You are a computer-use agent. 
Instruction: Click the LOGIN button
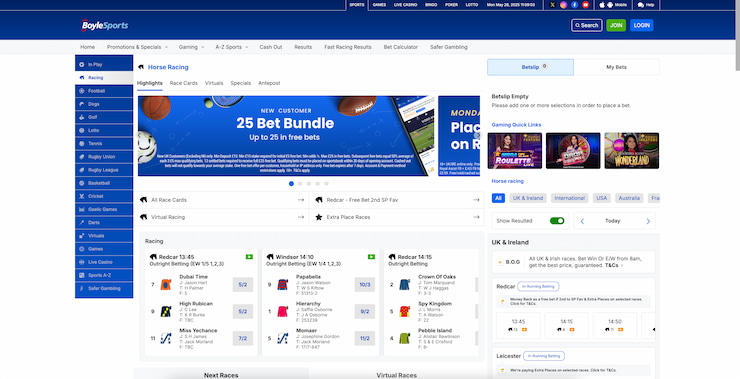(641, 25)
